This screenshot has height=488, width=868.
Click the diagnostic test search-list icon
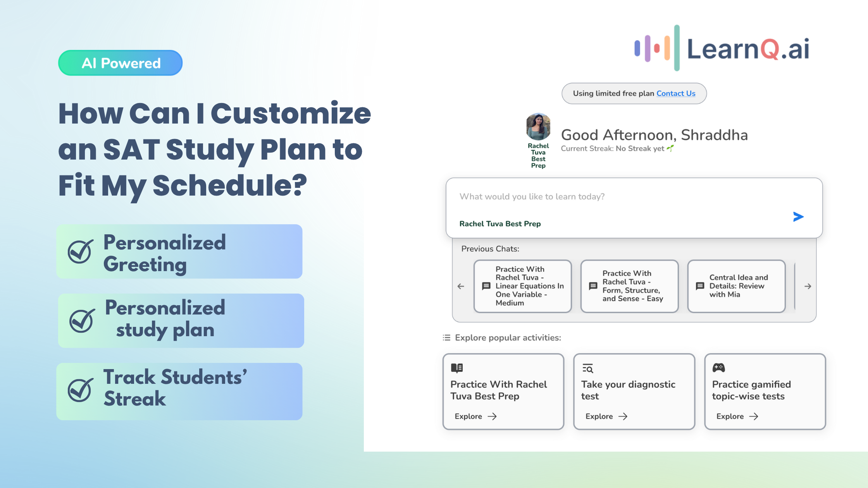[587, 368]
